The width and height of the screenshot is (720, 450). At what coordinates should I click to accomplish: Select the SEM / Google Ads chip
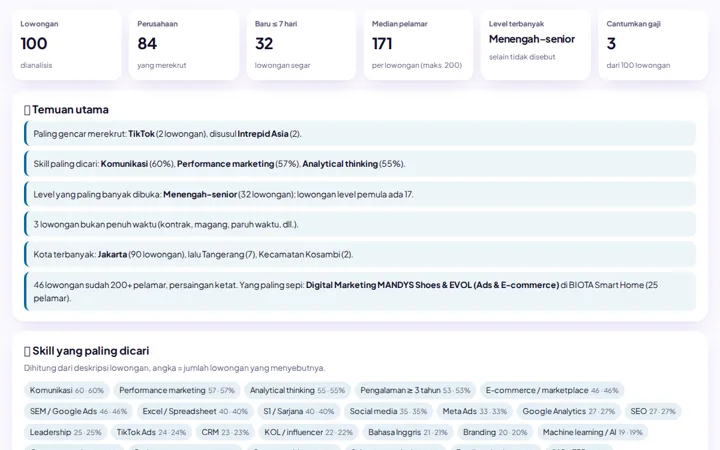[78, 411]
